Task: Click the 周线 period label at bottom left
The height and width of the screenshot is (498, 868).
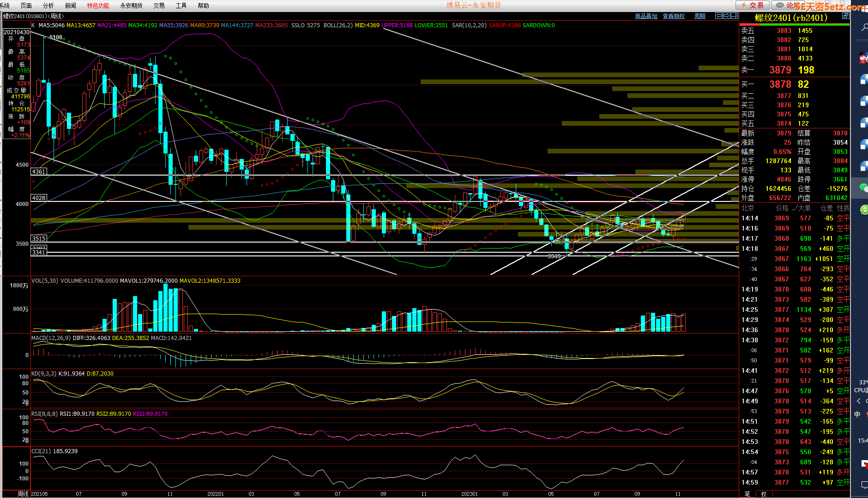Action: (x=23, y=494)
